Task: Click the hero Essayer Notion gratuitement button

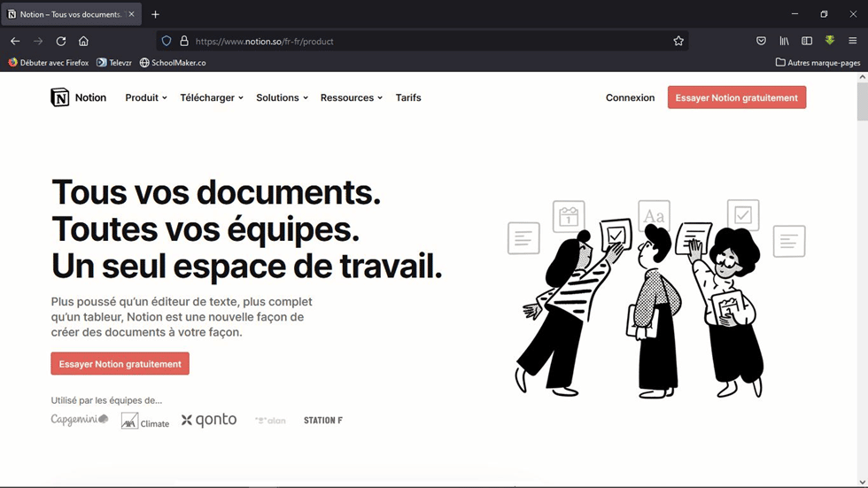Action: click(120, 363)
